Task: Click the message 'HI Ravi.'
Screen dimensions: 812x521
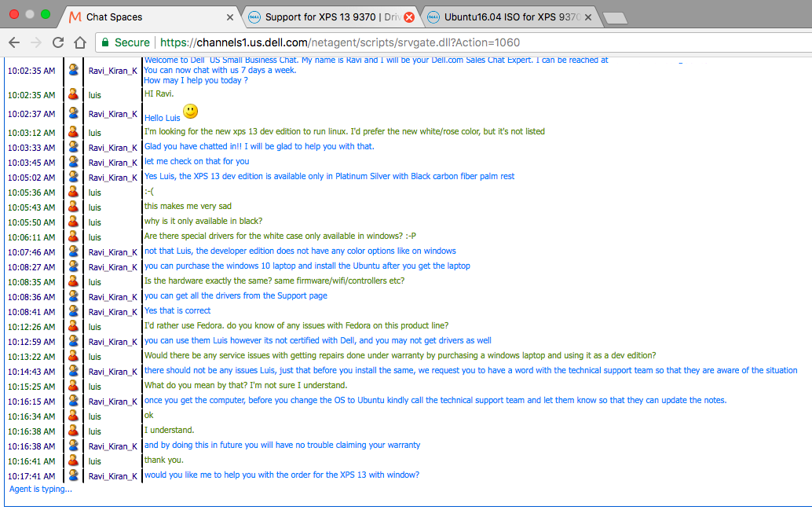Action: tap(159, 94)
